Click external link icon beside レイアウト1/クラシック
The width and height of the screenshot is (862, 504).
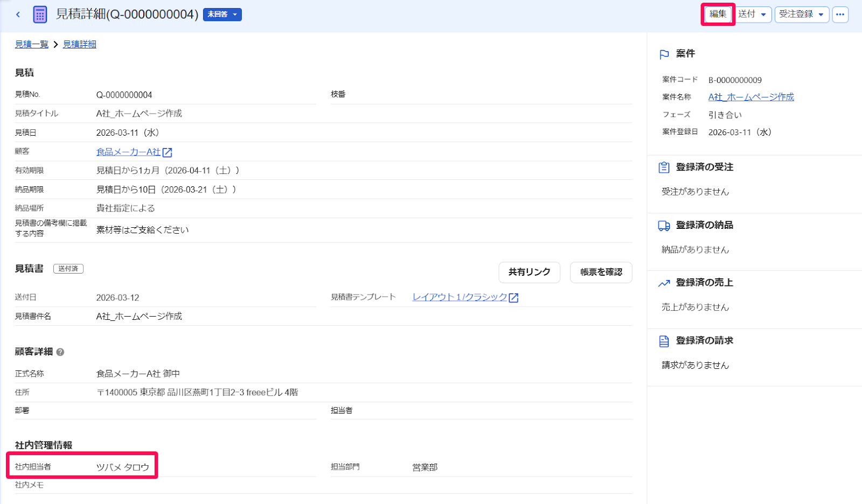tap(513, 298)
